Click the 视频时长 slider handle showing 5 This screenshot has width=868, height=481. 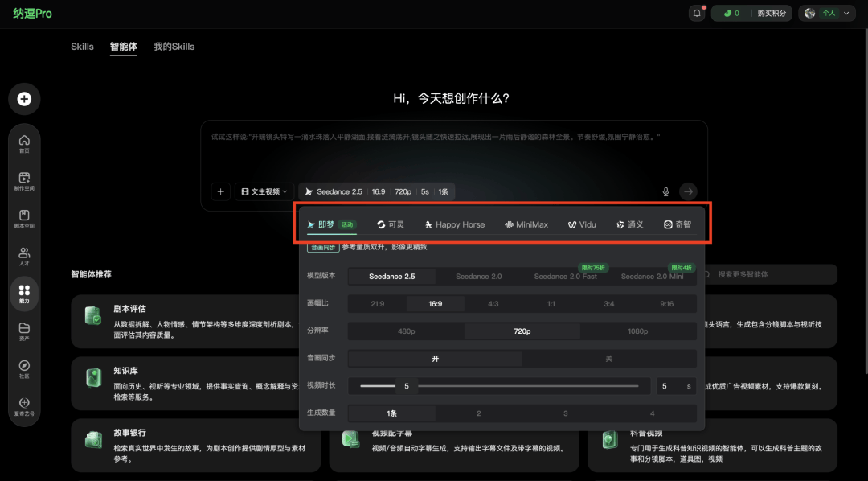point(407,386)
